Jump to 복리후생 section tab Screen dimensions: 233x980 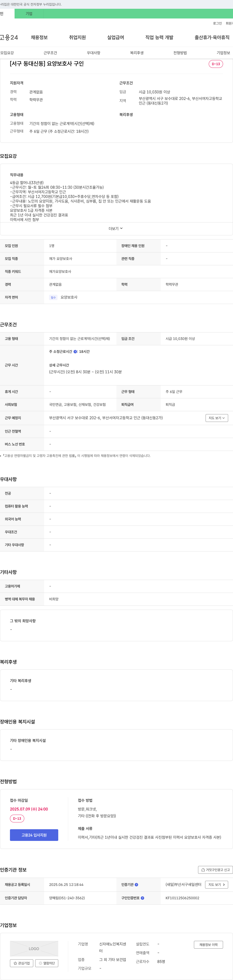pos(137,53)
